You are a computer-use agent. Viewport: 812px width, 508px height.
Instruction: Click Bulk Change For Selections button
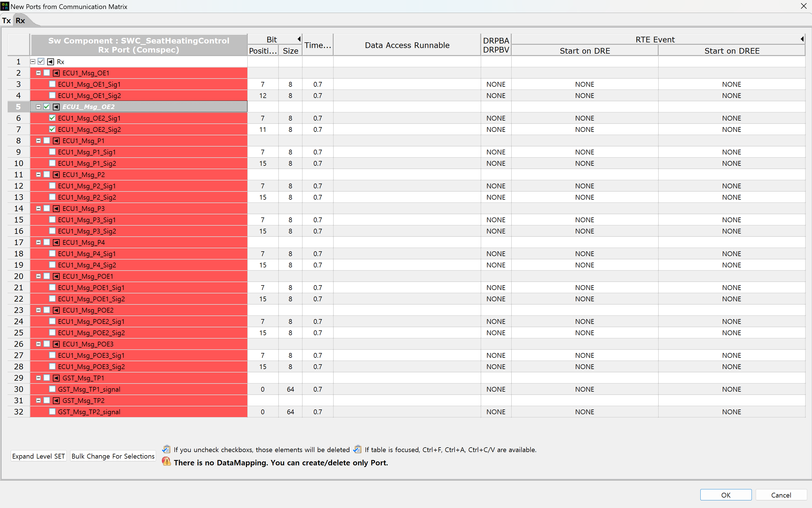pyautogui.click(x=113, y=456)
